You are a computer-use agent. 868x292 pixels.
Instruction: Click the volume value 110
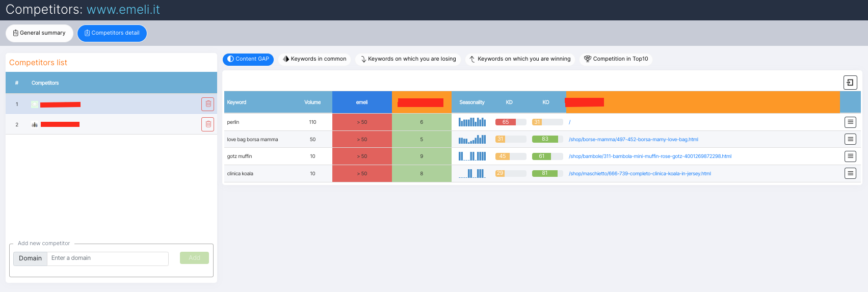point(312,122)
